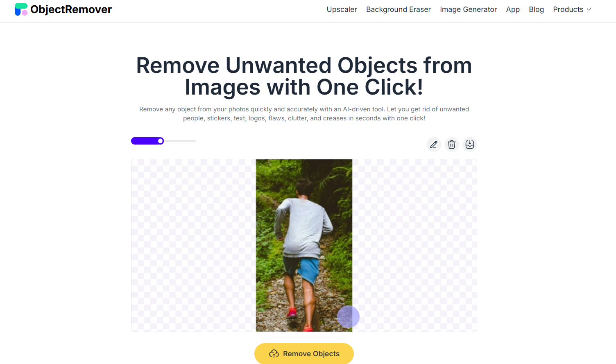The height and width of the screenshot is (364, 616).
Task: Open the Upscaler page
Action: [x=342, y=9]
